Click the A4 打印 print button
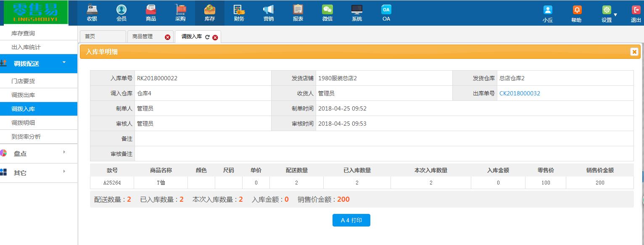 click(x=351, y=220)
